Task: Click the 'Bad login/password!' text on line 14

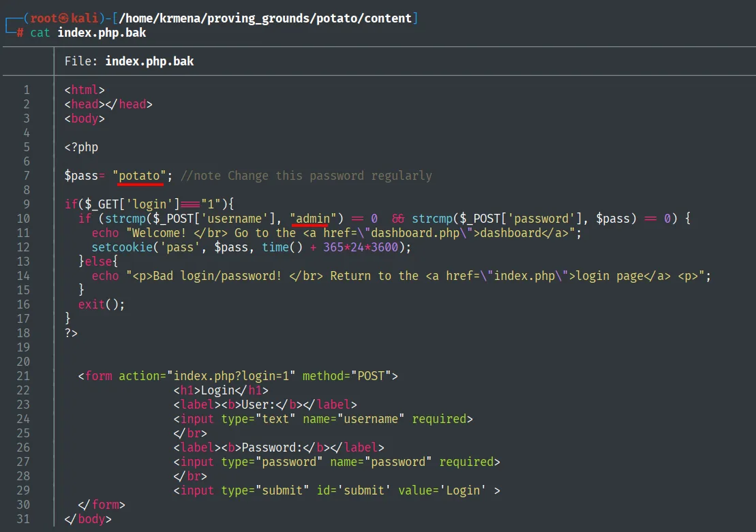Action: pyautogui.click(x=217, y=276)
